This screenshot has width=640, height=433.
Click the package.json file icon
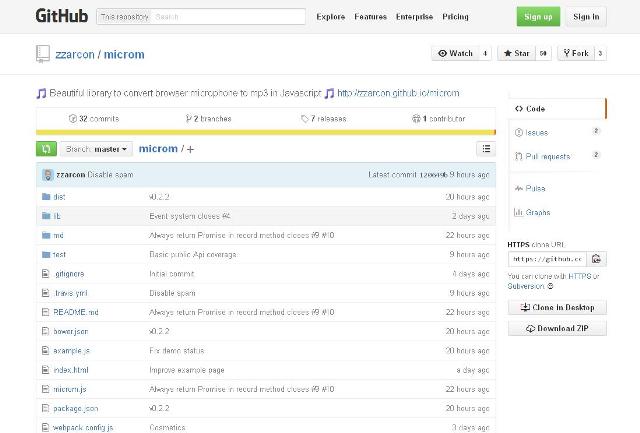pyautogui.click(x=46, y=408)
